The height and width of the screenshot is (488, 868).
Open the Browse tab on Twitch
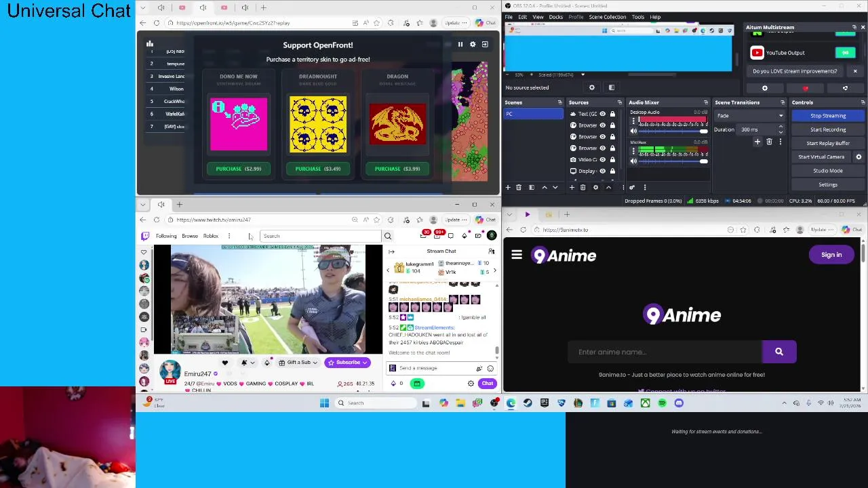[x=190, y=236]
